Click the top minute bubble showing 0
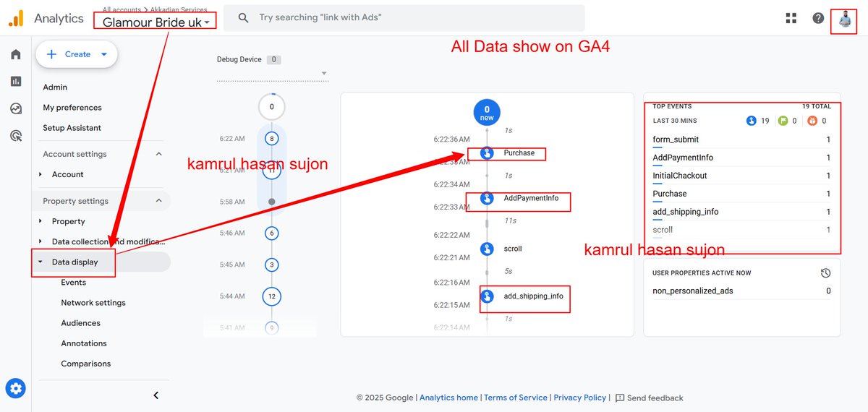Screen dimensions: 868x412 (272, 107)
